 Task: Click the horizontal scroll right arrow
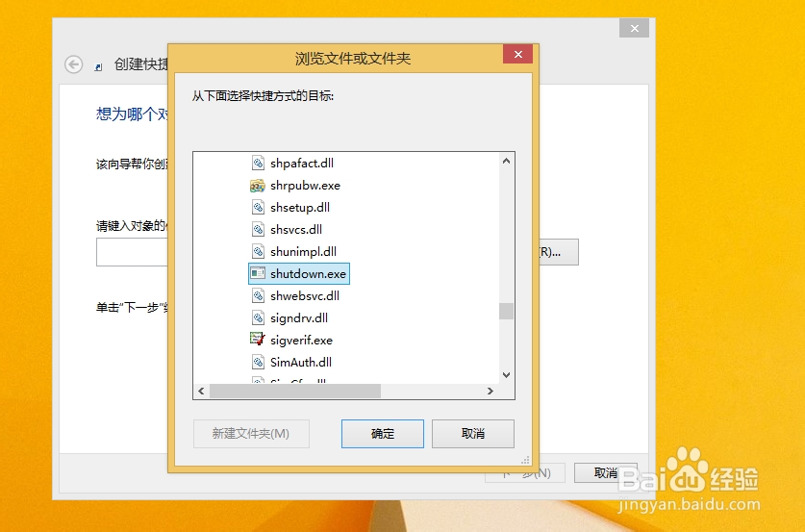click(491, 392)
